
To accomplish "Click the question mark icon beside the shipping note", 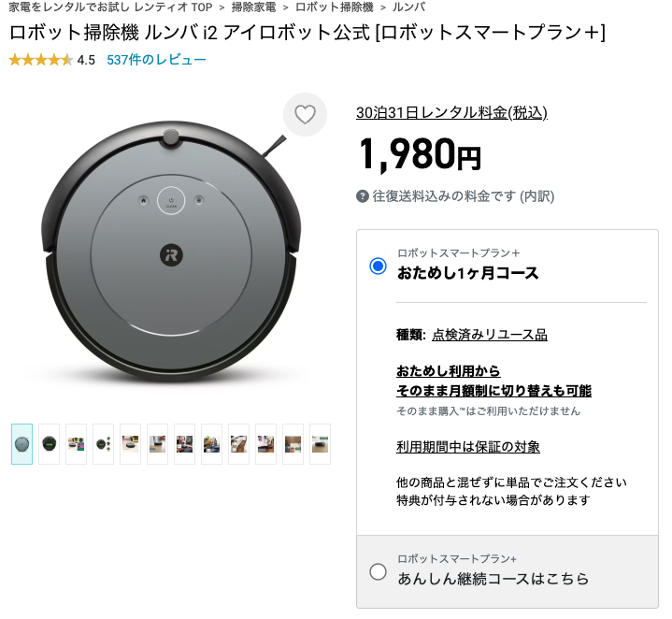I will pyautogui.click(x=363, y=196).
